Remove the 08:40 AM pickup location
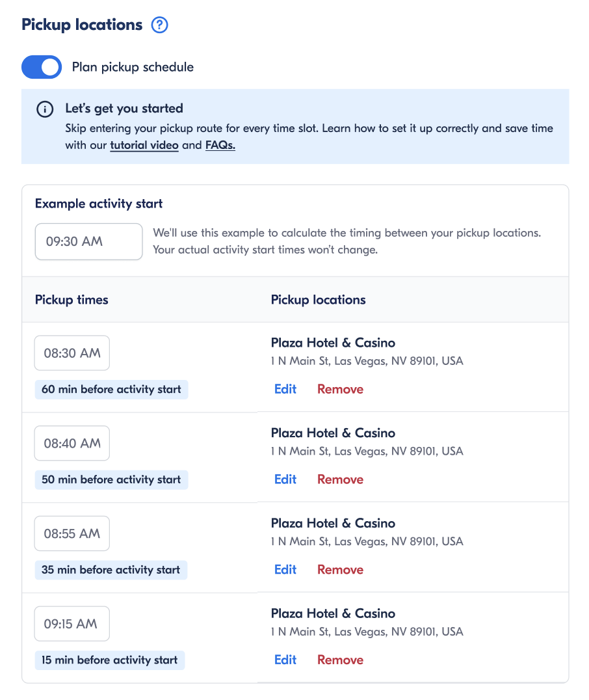Image resolution: width=589 pixels, height=700 pixels. [340, 479]
